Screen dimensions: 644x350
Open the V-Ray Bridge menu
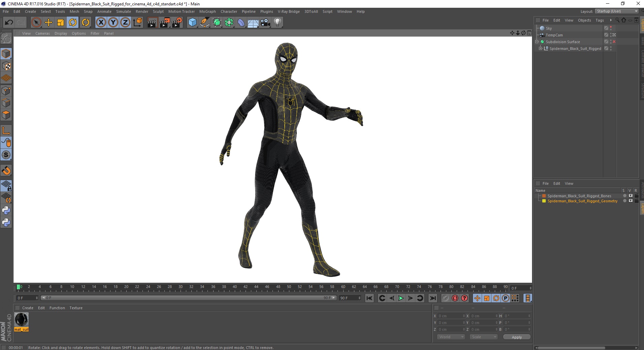pyautogui.click(x=289, y=11)
